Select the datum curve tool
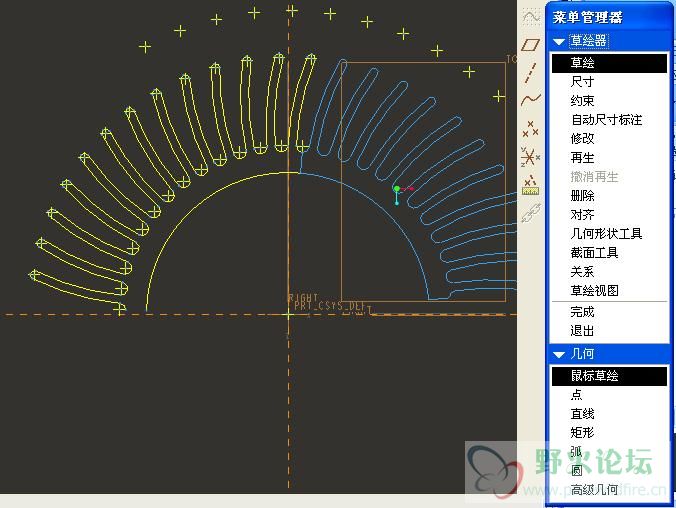This screenshot has width=676, height=508. [531, 100]
